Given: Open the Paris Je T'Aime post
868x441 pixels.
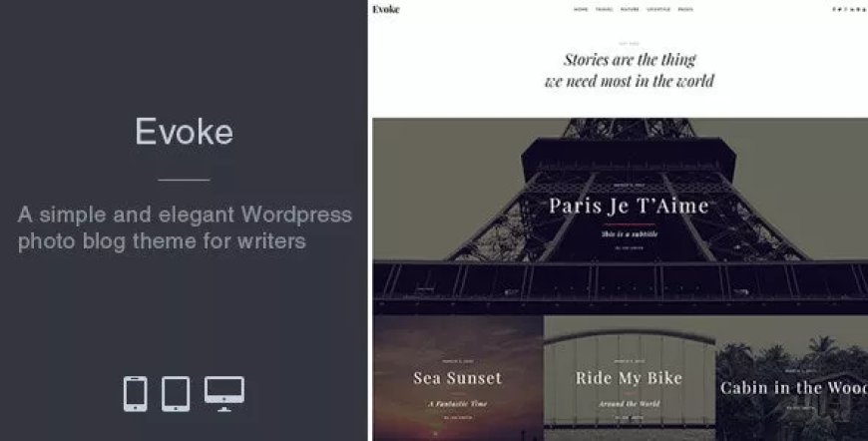Looking at the screenshot, I should coord(629,206).
